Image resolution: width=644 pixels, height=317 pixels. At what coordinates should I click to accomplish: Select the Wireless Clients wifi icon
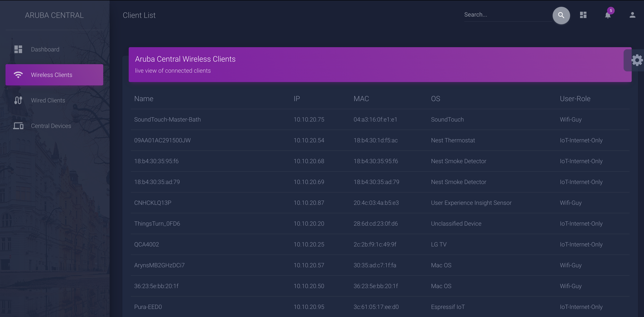click(18, 75)
